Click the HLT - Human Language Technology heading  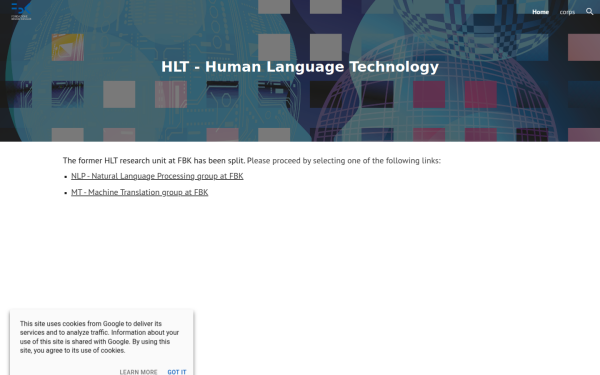(300, 67)
